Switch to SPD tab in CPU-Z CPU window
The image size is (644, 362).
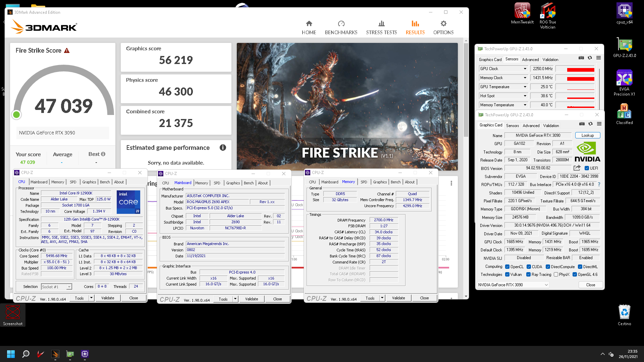[73, 182]
